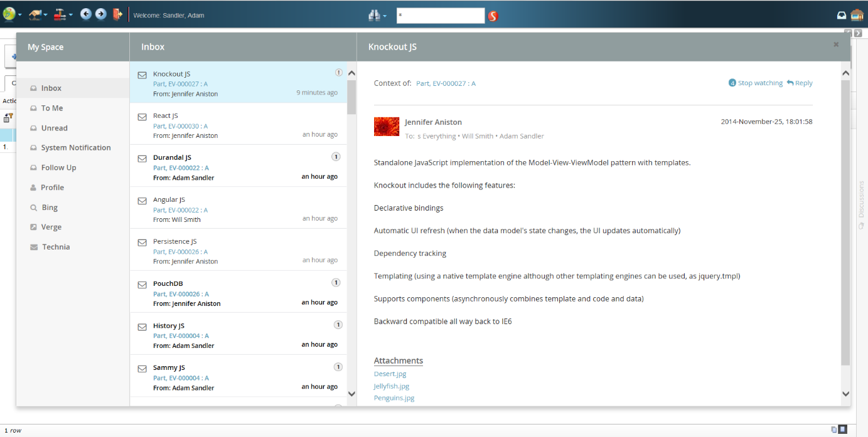868x437 pixels.
Task: Click the forward arrow navigation icon
Action: [100, 14]
